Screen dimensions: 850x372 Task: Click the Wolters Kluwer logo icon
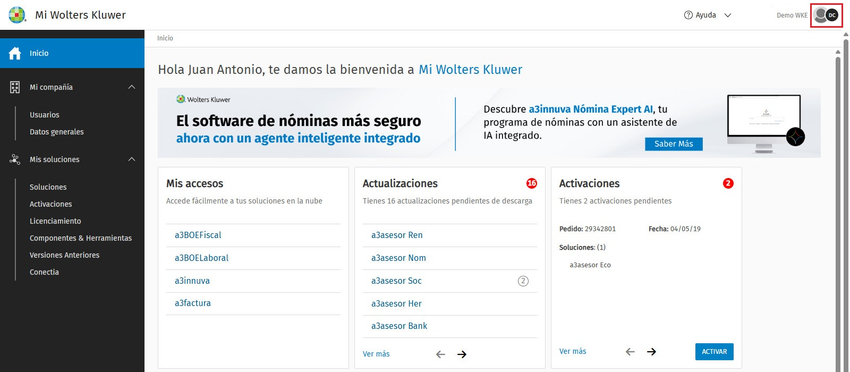pyautogui.click(x=17, y=15)
